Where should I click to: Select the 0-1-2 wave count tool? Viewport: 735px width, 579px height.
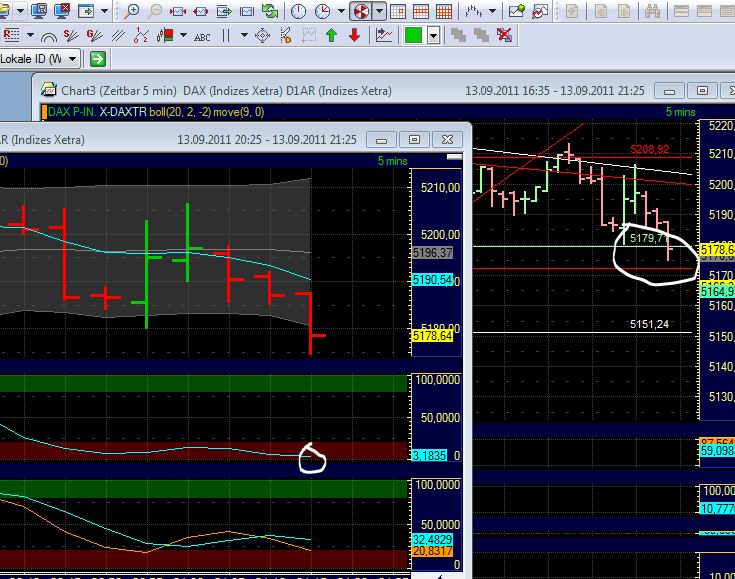click(141, 35)
